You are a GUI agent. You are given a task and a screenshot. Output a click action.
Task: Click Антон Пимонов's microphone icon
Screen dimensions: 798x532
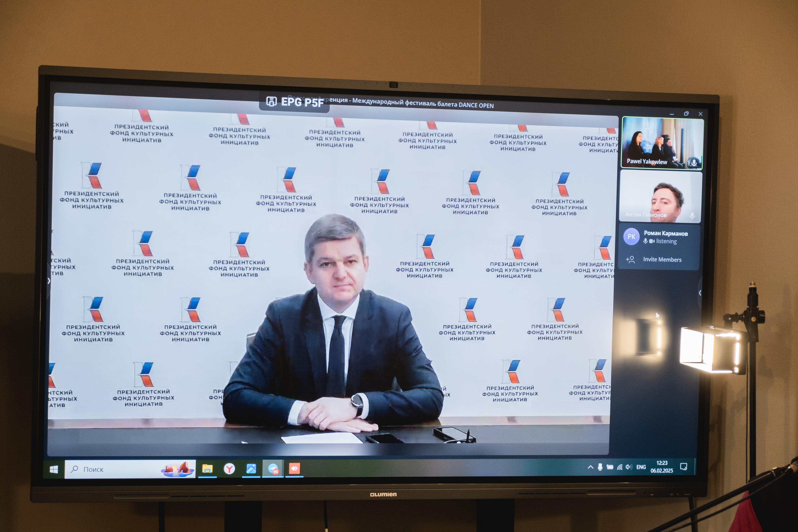click(x=692, y=216)
